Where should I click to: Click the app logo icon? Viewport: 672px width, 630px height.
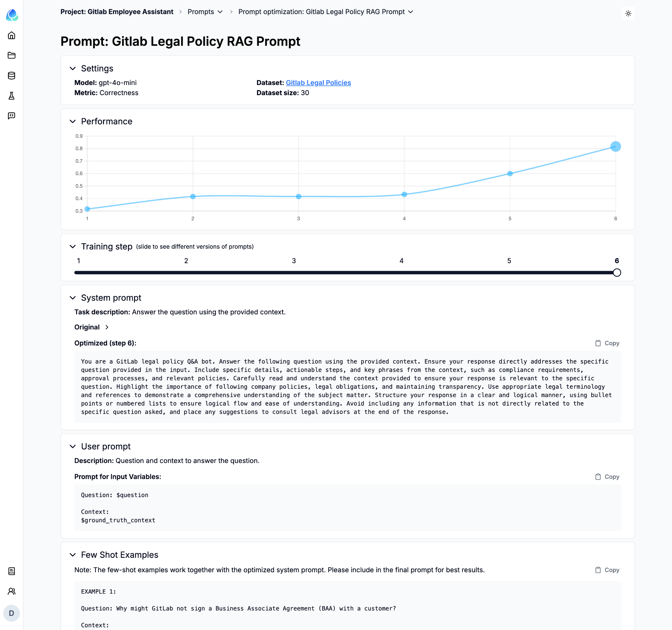tap(12, 15)
